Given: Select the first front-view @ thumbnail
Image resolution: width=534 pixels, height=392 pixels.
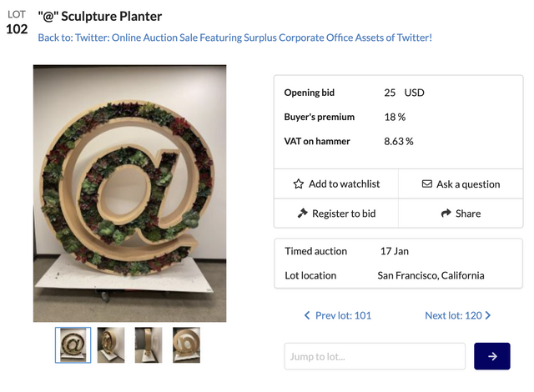Looking at the screenshot, I should click(73, 344).
